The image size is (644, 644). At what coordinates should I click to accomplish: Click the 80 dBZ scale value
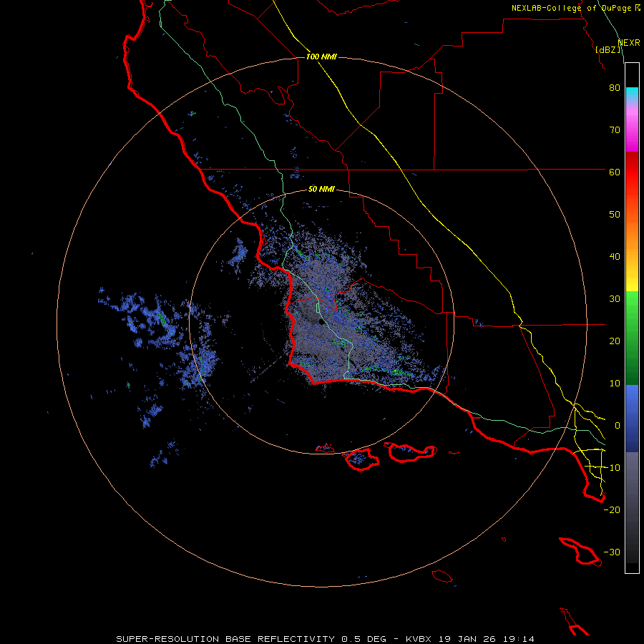click(615, 88)
